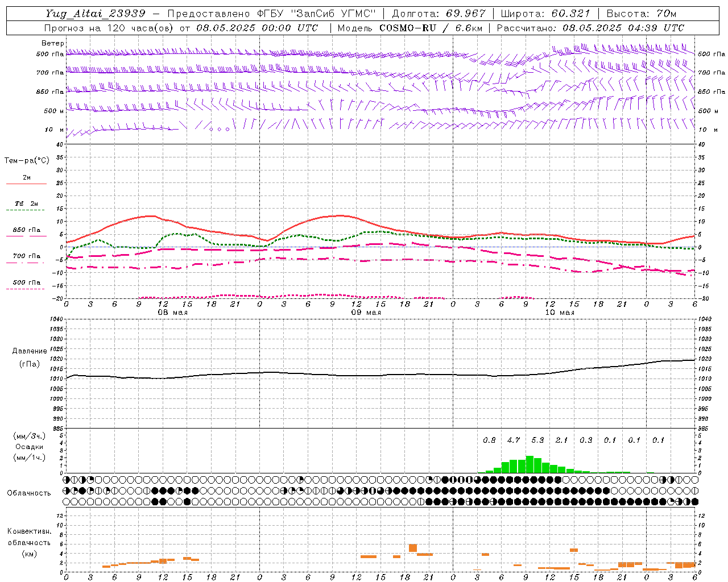Select the 5.3 three-hour precipitation total
Screen dimensions: 728x582
[537, 440]
